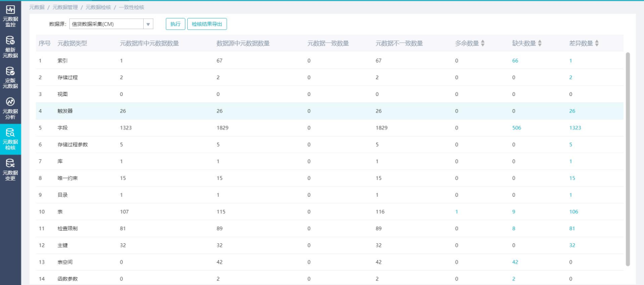Click the 执行 button
The image size is (644, 285).
[175, 24]
